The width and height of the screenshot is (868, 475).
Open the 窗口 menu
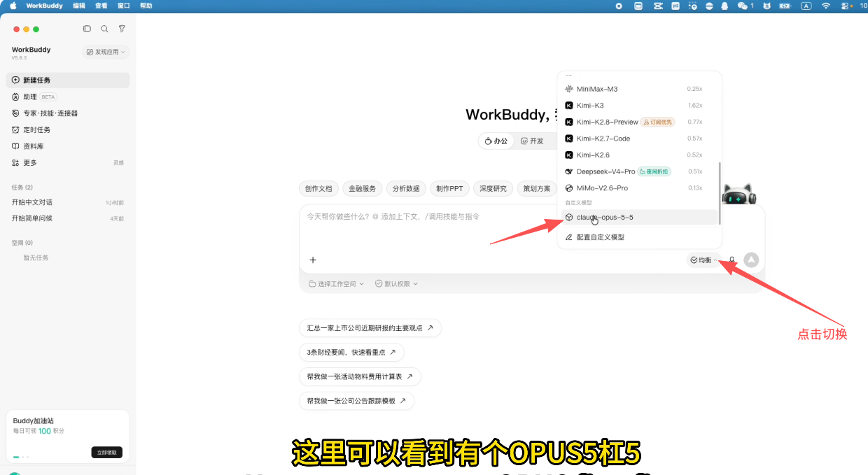[124, 6]
